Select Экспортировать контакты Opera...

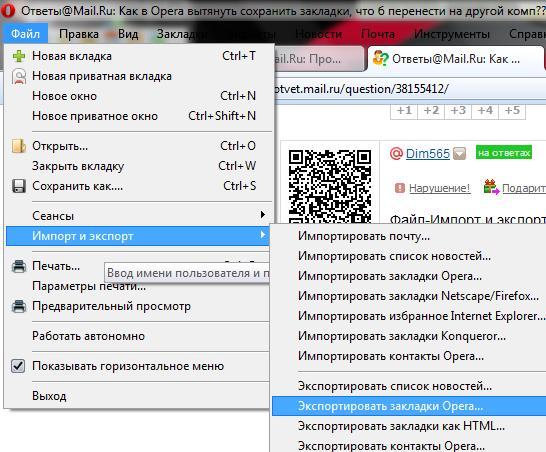tap(409, 445)
